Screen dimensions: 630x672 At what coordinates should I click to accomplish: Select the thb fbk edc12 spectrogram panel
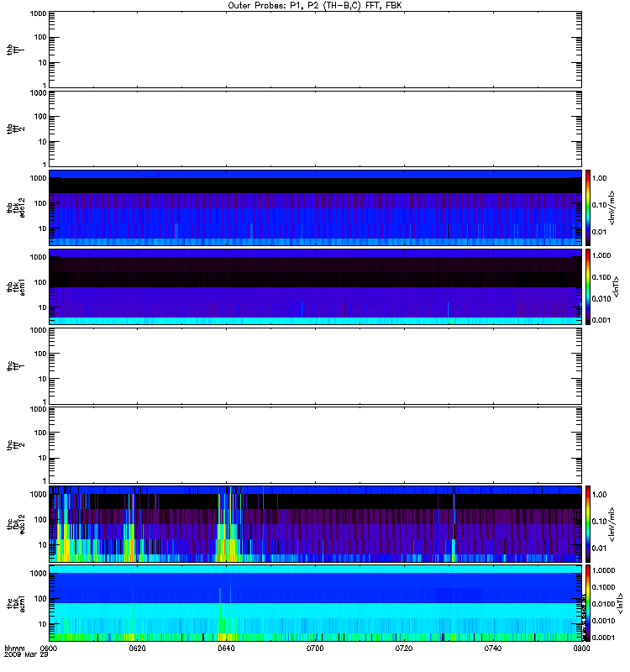coord(316,207)
